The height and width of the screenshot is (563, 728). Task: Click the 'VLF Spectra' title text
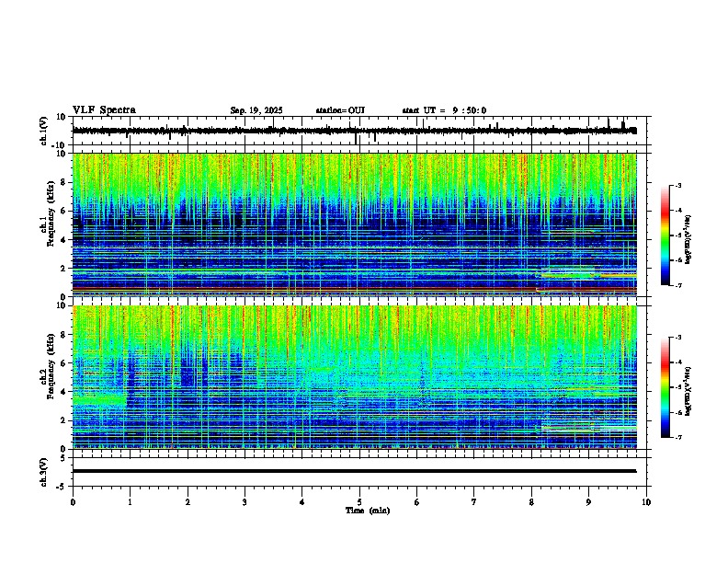[x=105, y=110]
